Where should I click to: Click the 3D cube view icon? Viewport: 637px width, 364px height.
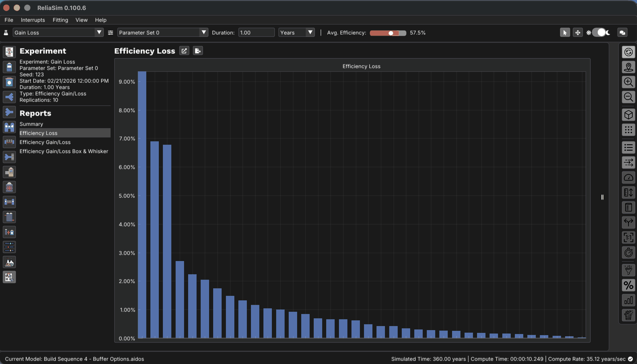coord(629,115)
